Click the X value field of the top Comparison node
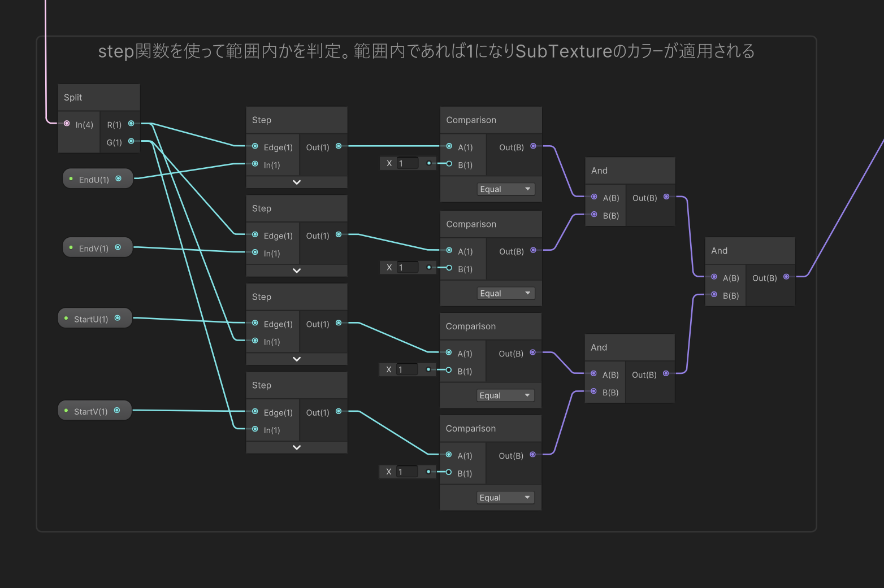Screen dimensions: 884x588 pyautogui.click(x=408, y=163)
